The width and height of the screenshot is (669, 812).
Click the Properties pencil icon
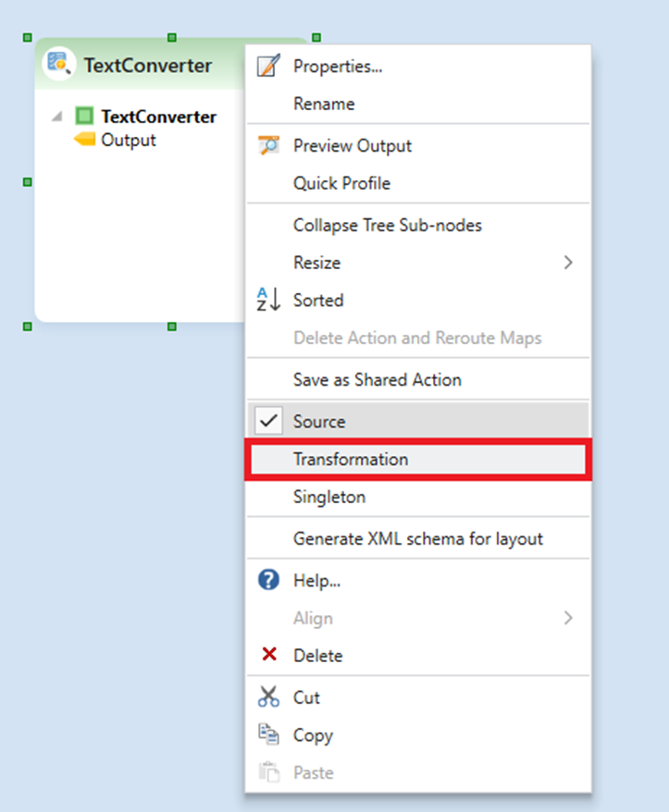coord(268,67)
